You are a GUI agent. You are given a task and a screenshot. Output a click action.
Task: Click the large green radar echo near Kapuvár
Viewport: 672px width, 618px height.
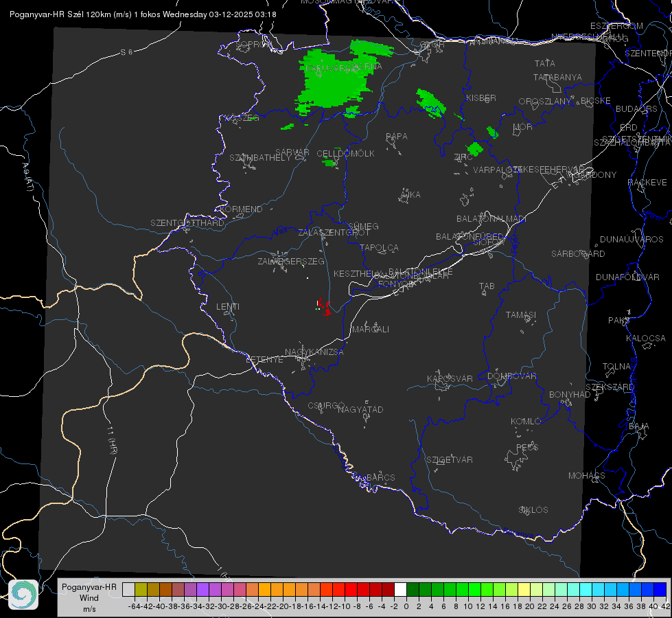(335, 82)
